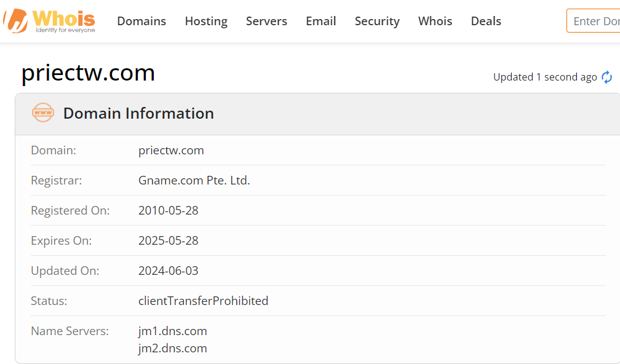This screenshot has width=620, height=364.
Task: Open the Security menu
Action: tap(377, 21)
